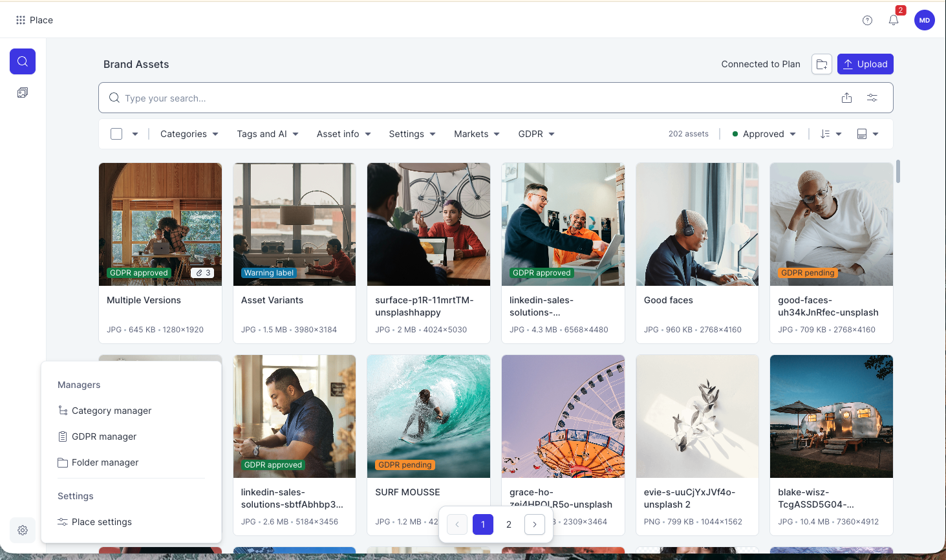Image resolution: width=946 pixels, height=560 pixels.
Task: Click the GDPR manager icon
Action: pos(63,436)
